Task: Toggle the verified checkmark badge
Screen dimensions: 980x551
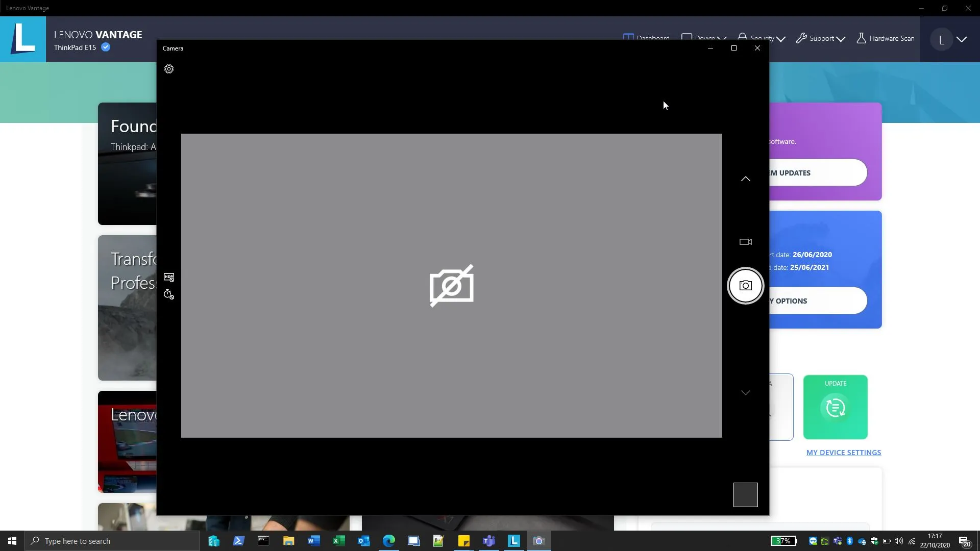Action: click(x=106, y=47)
